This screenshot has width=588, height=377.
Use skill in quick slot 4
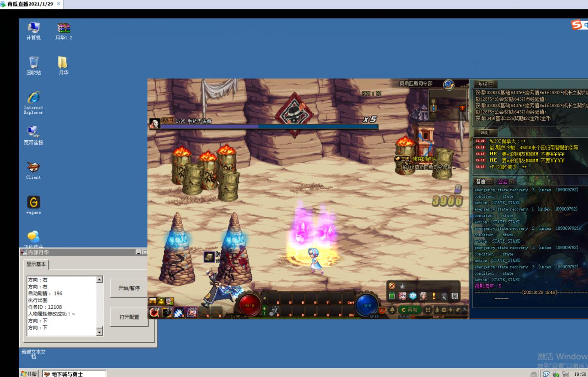click(x=192, y=312)
